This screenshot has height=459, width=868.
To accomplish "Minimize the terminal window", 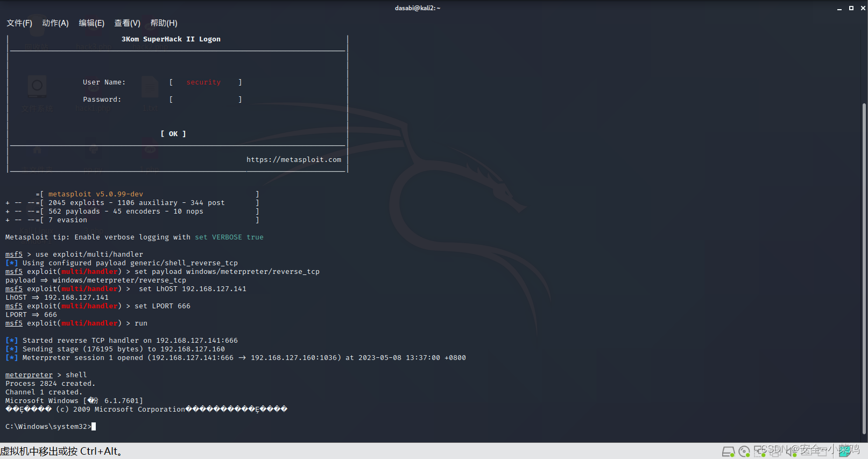I will tap(839, 8).
